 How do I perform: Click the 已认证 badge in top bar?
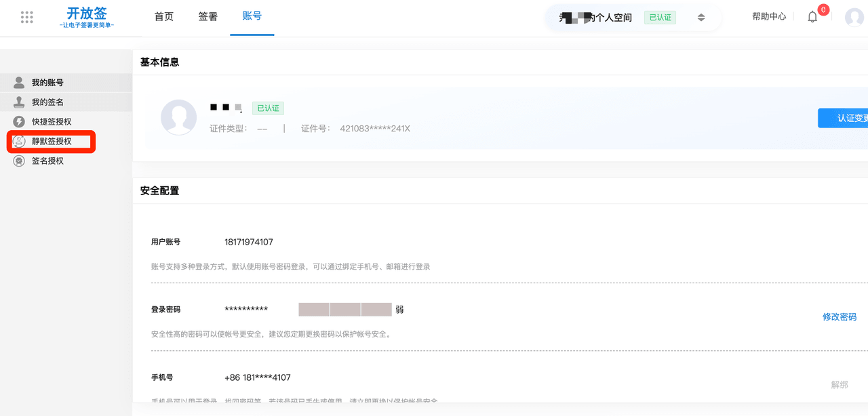[660, 18]
